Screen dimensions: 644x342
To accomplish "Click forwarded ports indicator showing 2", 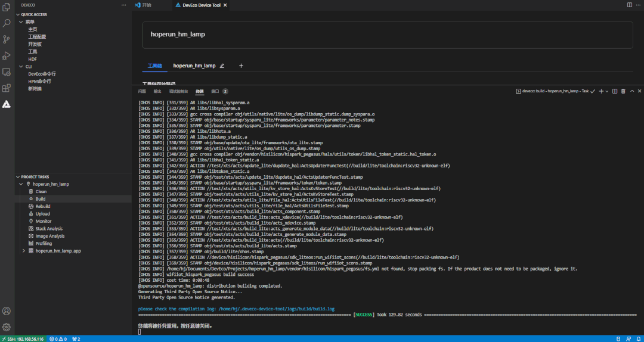I will (76, 338).
